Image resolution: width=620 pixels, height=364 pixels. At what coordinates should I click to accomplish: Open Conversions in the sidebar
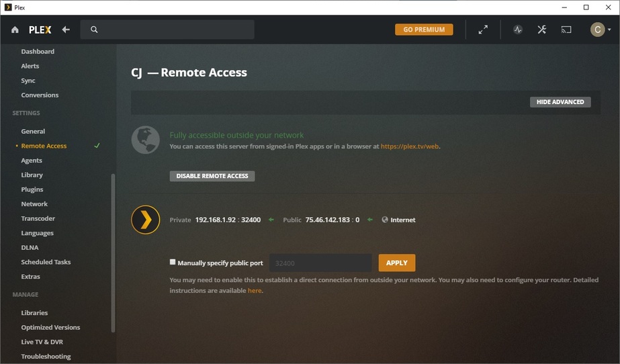40,95
